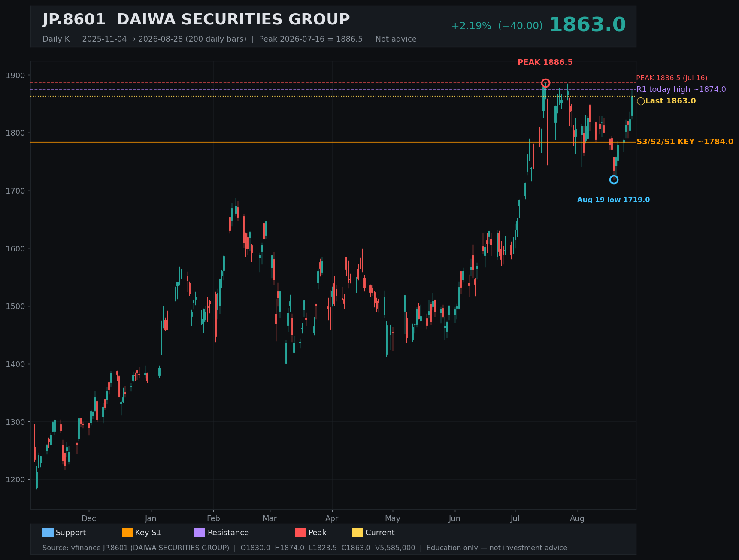Click the S3/S2/S1 KEY ~1784.0 label
The width and height of the screenshot is (739, 560).
coord(685,142)
